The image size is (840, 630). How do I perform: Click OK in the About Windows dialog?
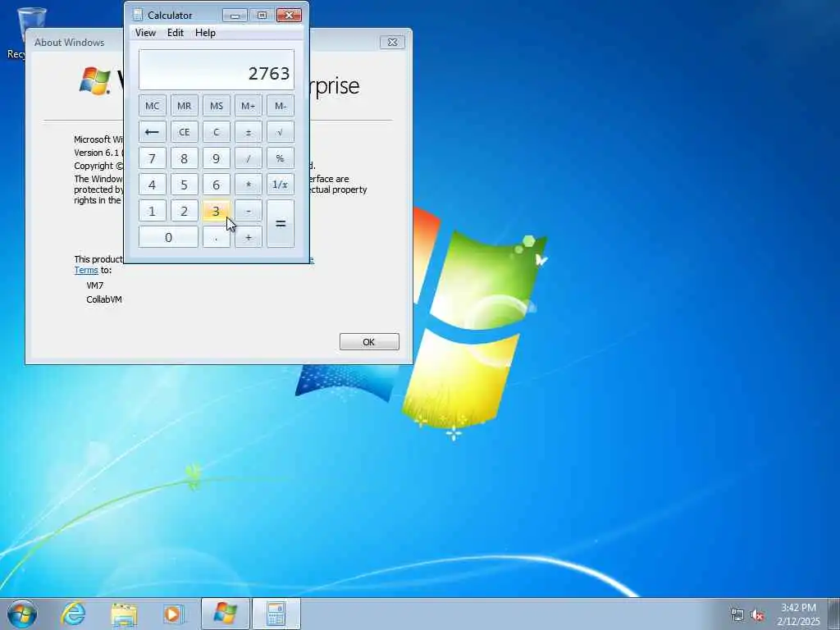[x=369, y=342]
